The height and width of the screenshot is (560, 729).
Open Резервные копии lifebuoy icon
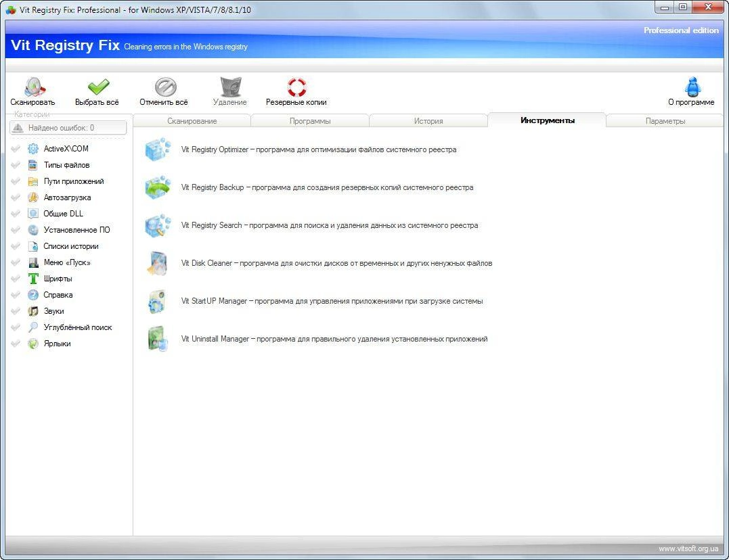pos(296,87)
